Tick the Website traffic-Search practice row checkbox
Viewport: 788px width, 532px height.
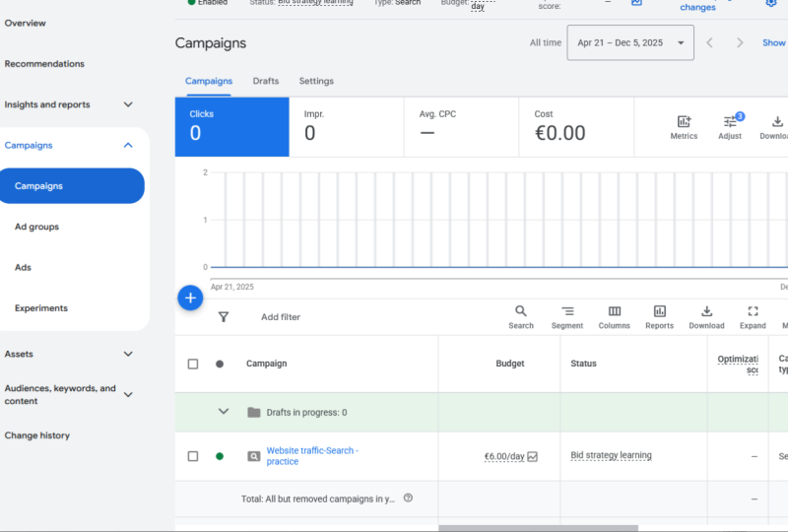point(193,456)
